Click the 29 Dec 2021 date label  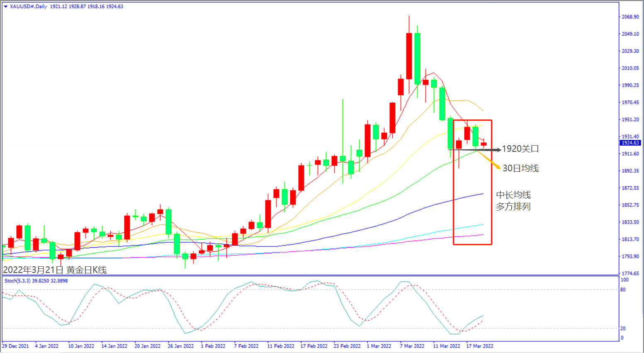16,346
